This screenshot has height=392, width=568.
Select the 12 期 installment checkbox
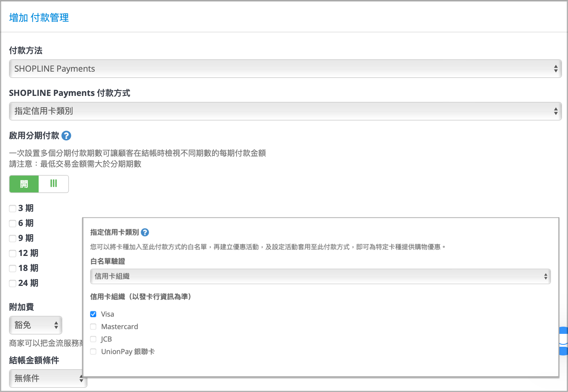(13, 253)
